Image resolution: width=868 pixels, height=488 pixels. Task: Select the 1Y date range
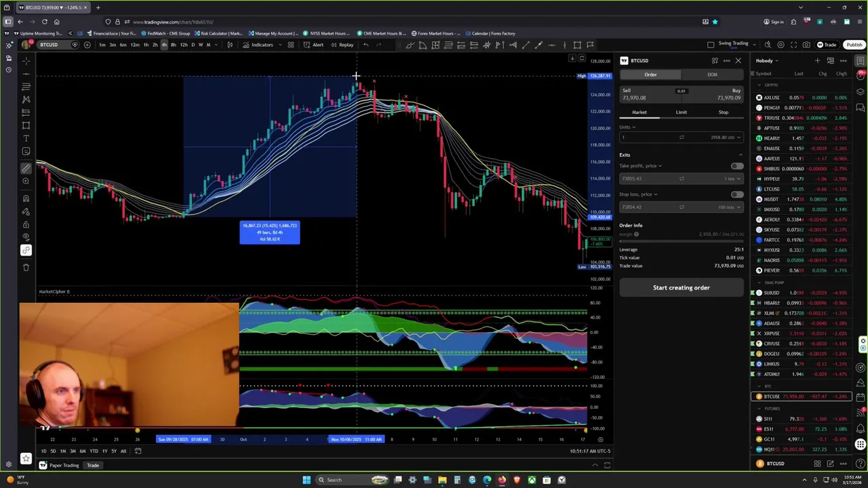click(104, 451)
